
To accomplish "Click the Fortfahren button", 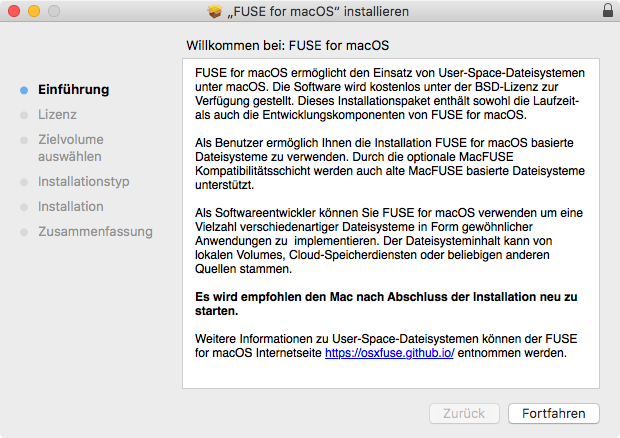I will (554, 413).
